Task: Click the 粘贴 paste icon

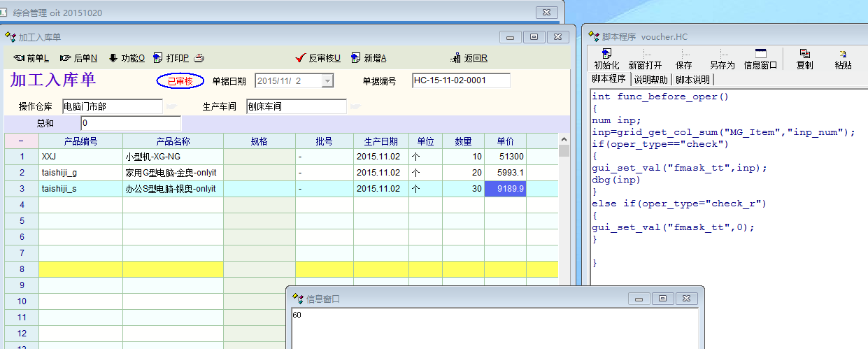Action: click(x=843, y=59)
